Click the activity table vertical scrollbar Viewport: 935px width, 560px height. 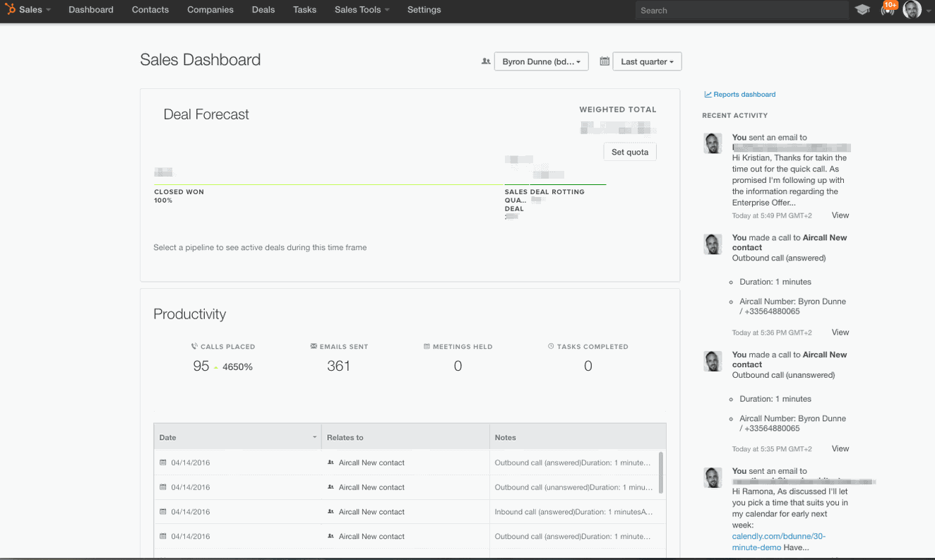[x=661, y=472]
